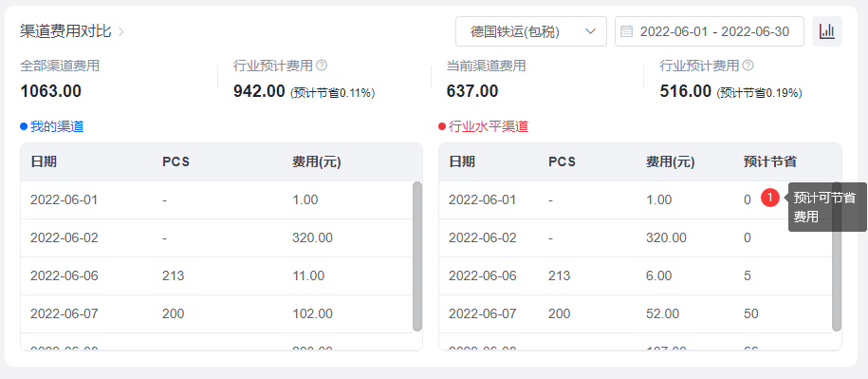Click the 行业水平渠道 label

coord(489,126)
